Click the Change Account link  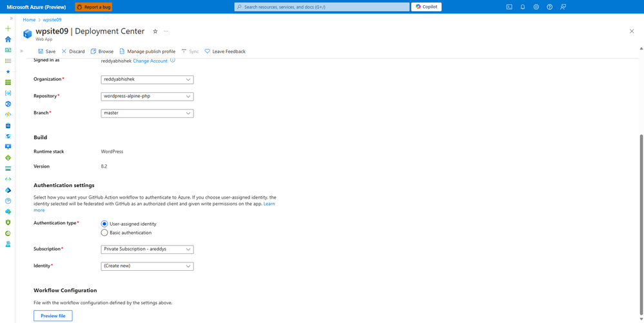coord(150,61)
